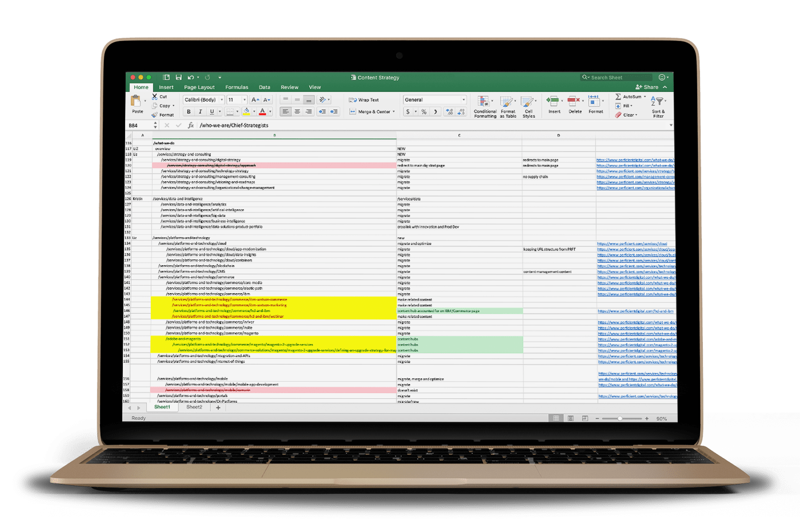Screen dimensions: 800x532
Task: Toggle italic formatting
Action: point(200,111)
